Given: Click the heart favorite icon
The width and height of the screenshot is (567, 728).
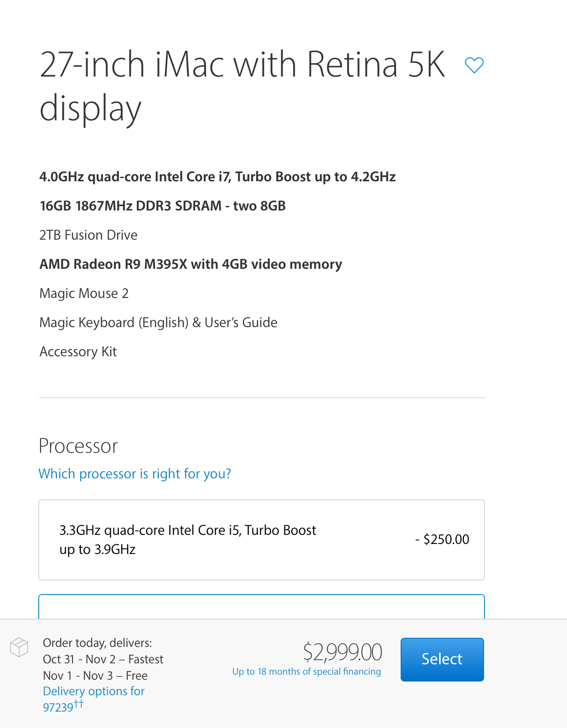Looking at the screenshot, I should coord(474,65).
